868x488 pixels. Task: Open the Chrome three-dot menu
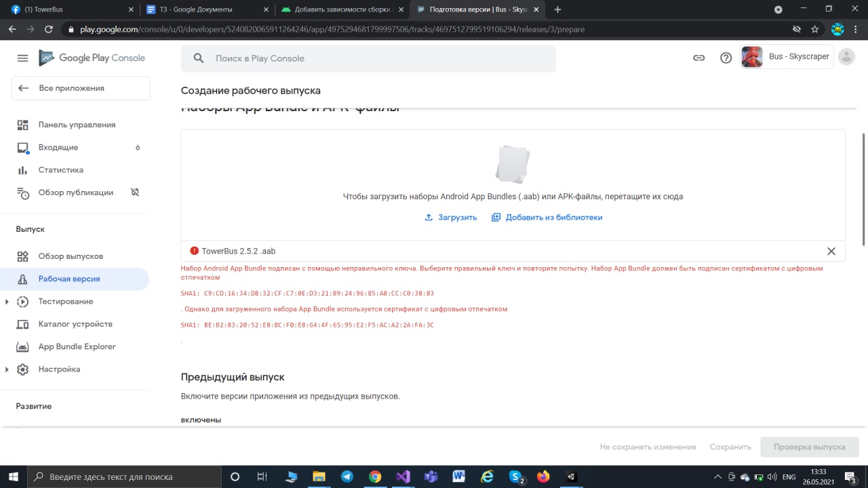[856, 30]
